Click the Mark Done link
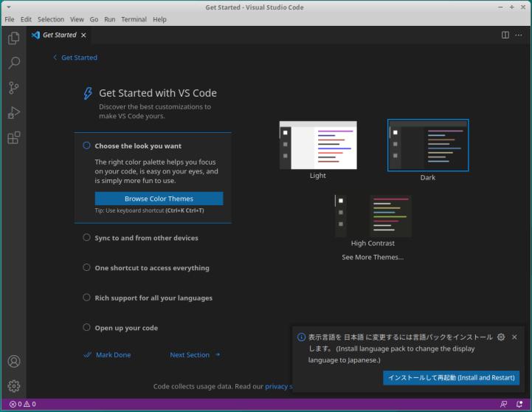 pos(114,355)
